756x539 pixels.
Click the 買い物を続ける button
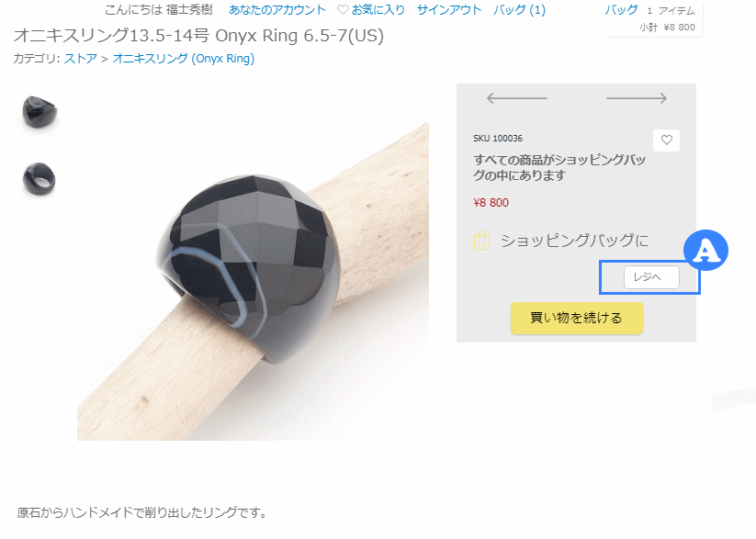click(x=577, y=319)
